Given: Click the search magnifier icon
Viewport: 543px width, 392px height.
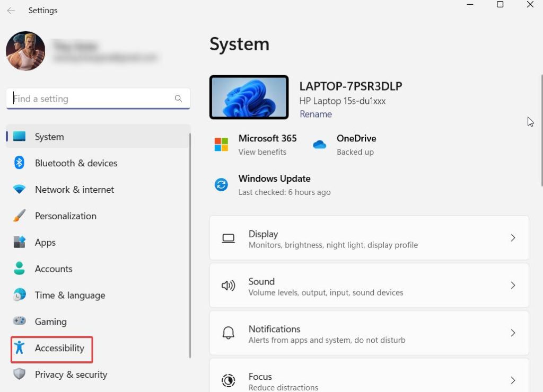Looking at the screenshot, I should pyautogui.click(x=178, y=99).
